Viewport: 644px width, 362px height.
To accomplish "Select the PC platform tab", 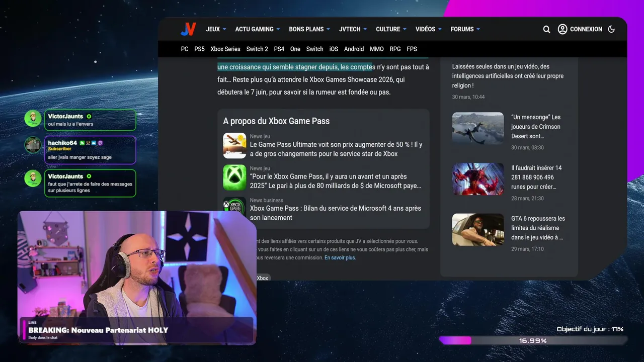I will (185, 49).
